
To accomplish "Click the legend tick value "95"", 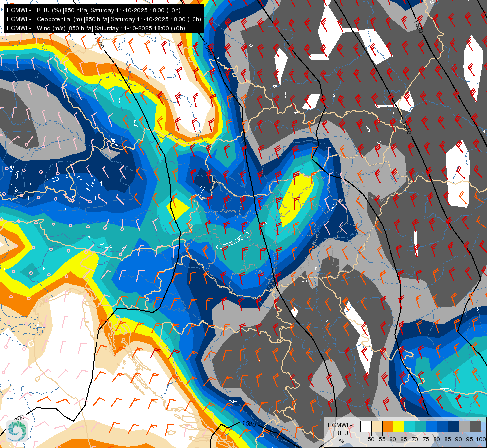I will (469, 439).
